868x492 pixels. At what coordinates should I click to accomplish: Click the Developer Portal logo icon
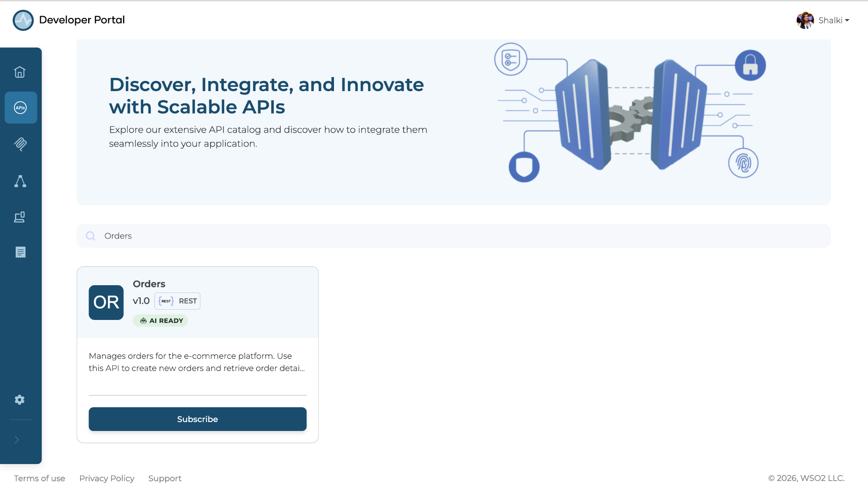click(23, 20)
